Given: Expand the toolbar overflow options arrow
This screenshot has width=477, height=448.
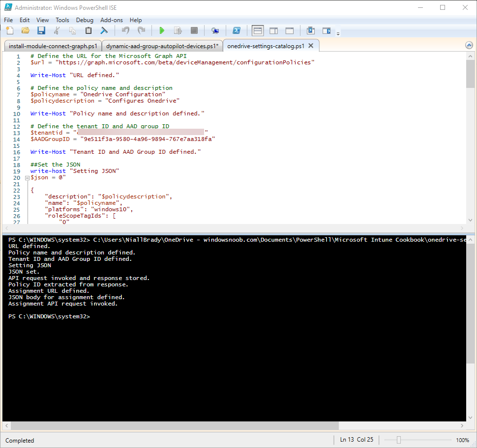Looking at the screenshot, I should [338, 34].
